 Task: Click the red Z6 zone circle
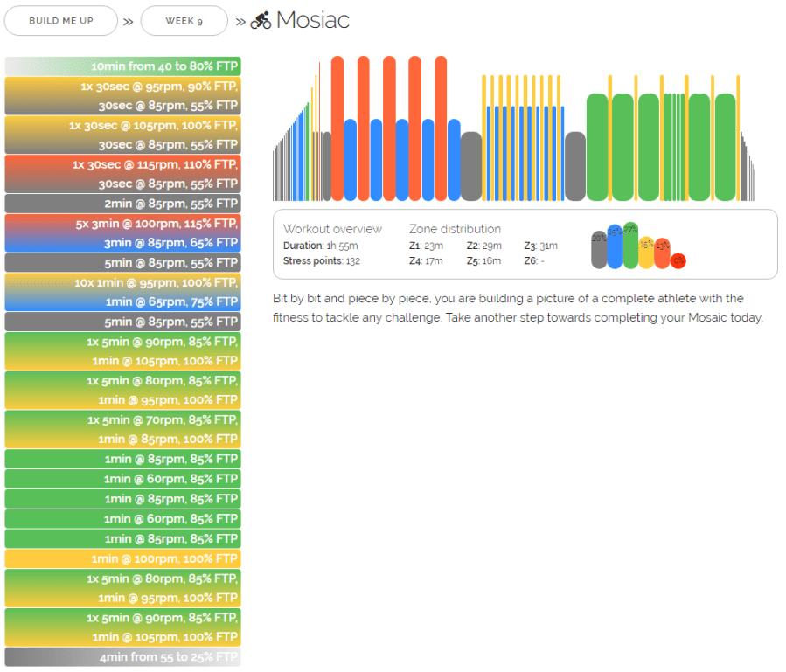tap(678, 260)
